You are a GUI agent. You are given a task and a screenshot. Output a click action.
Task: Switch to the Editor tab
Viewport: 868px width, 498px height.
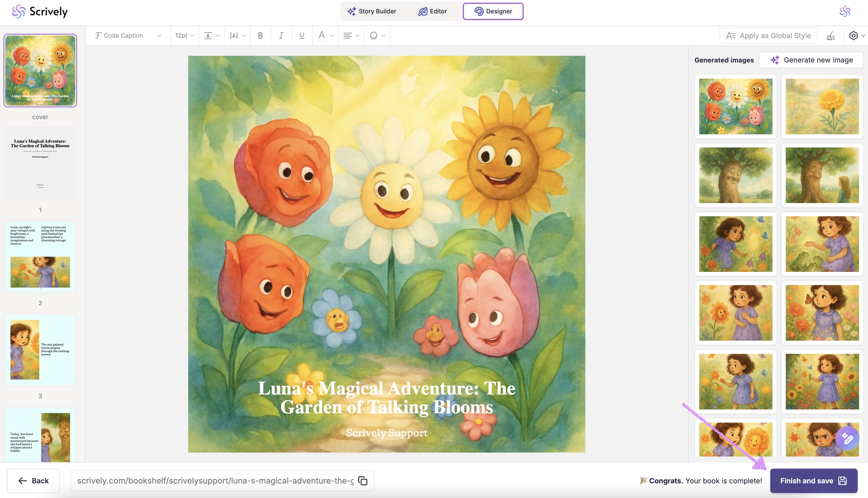(x=432, y=11)
